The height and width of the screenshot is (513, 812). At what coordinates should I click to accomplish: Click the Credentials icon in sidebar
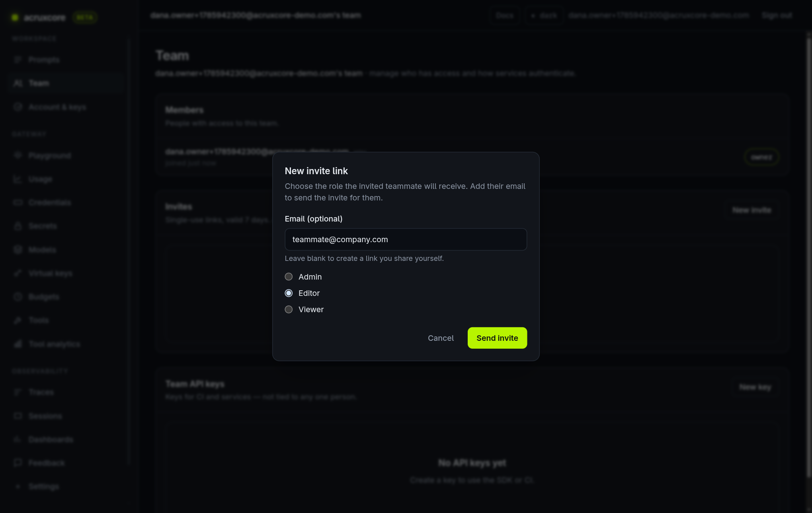point(18,203)
